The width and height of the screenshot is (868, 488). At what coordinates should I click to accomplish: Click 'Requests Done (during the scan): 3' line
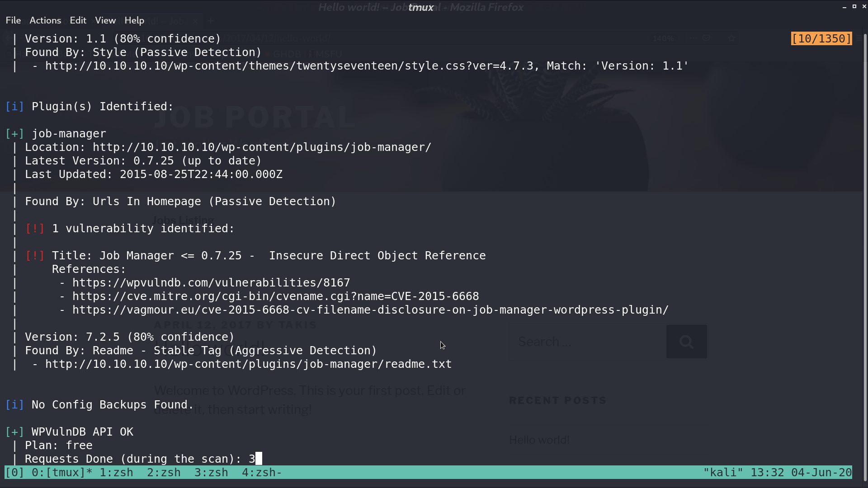point(140,459)
